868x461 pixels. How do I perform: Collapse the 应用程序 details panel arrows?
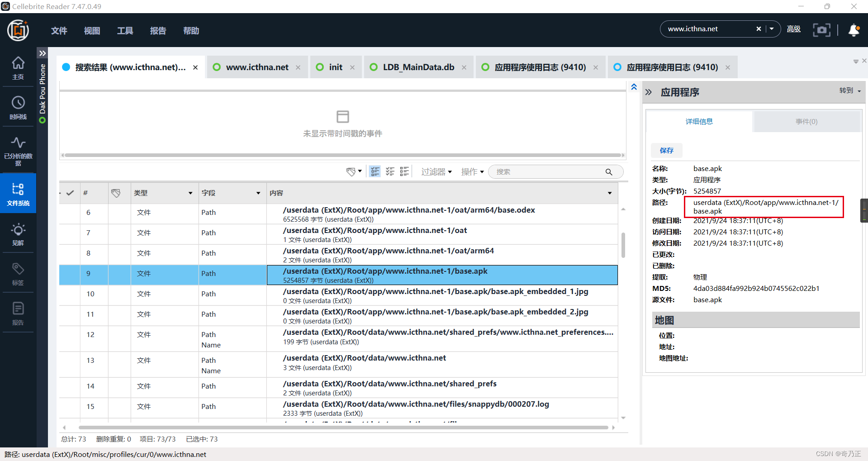[649, 92]
